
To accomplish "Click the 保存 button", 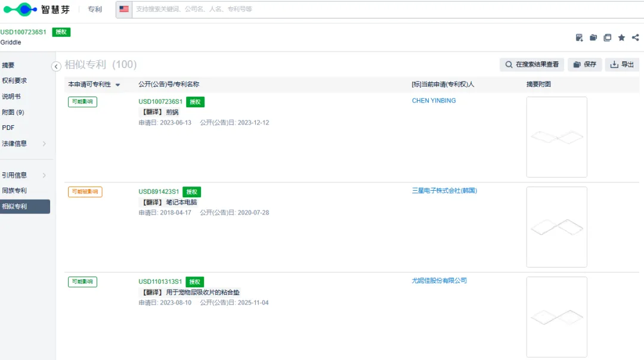I will [584, 64].
